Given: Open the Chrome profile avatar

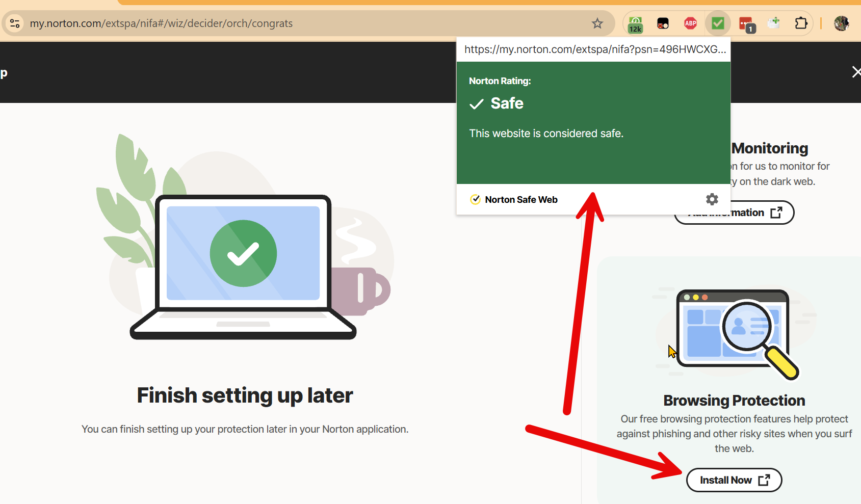Looking at the screenshot, I should point(841,23).
